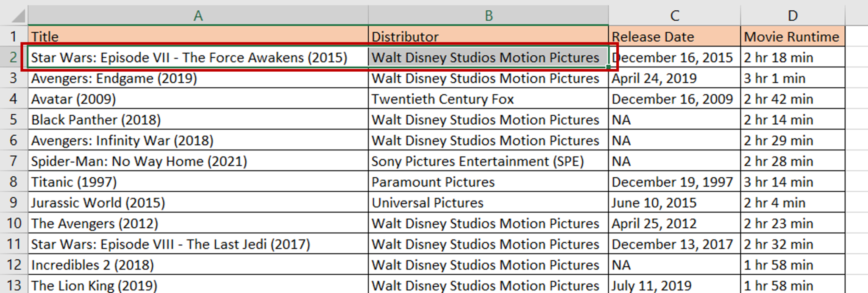
Task: Click the Distributor header cell
Action: point(488,36)
